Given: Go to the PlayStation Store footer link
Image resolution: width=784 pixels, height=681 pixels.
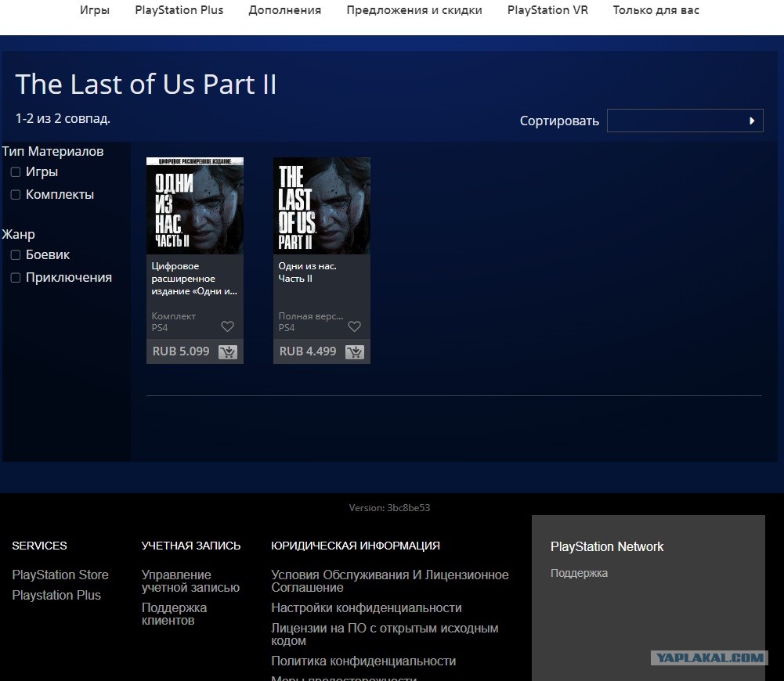Looking at the screenshot, I should tap(60, 575).
